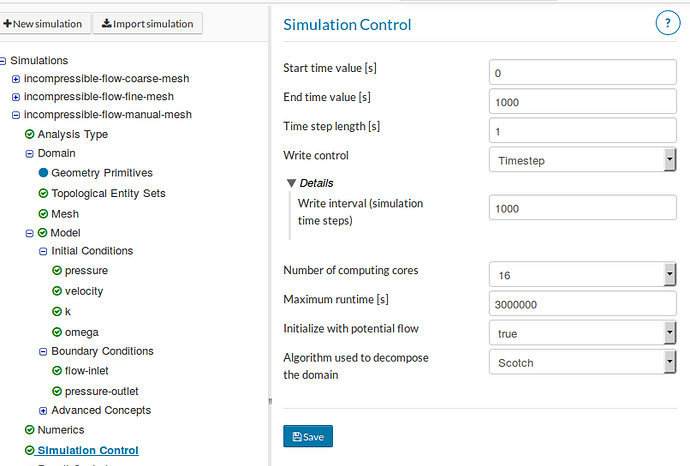Viewport: 690px width, 466px height.
Task: Open the pressure-outlet boundary condition
Action: (102, 392)
